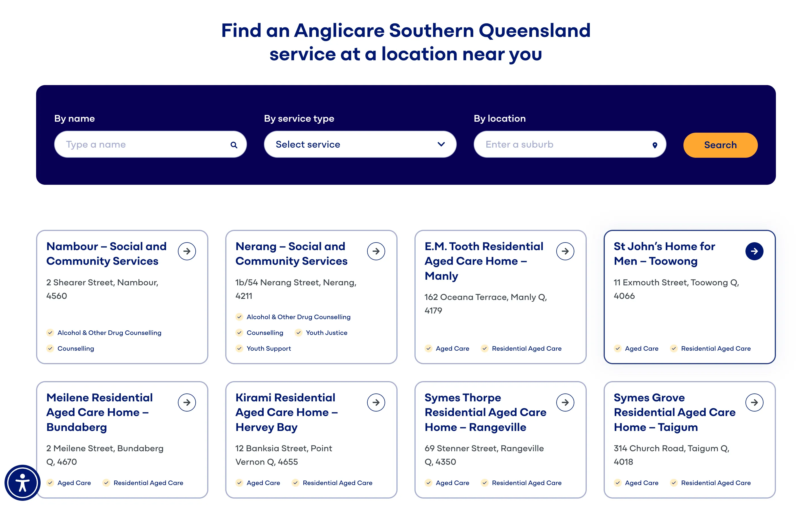Click arrow icon on Symes Thorpe card

(x=565, y=403)
